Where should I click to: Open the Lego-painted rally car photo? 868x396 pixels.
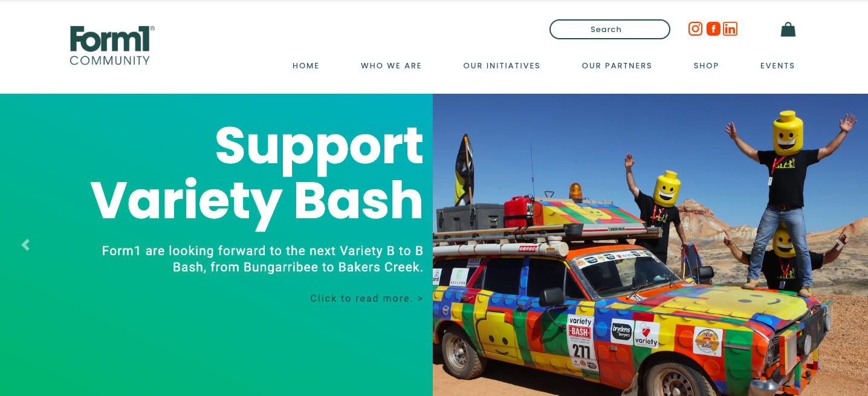coord(650,245)
